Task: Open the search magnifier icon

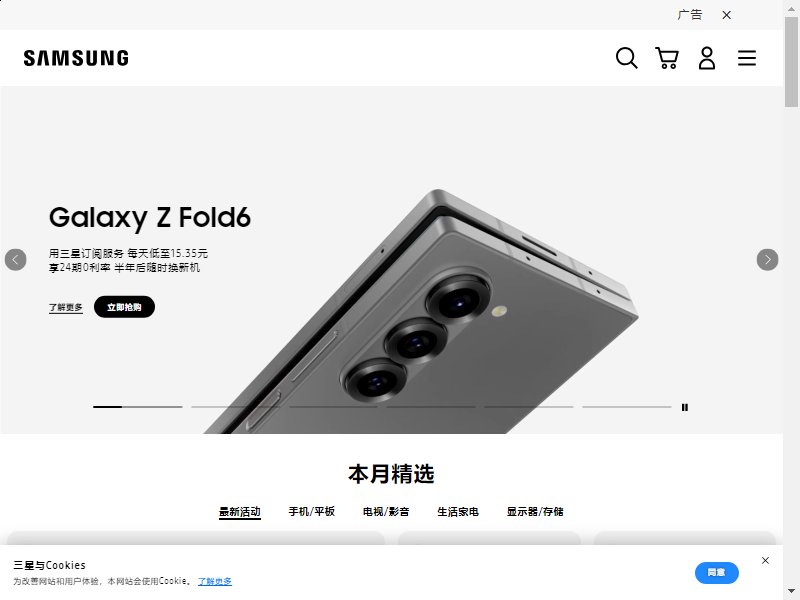Action: (x=627, y=58)
